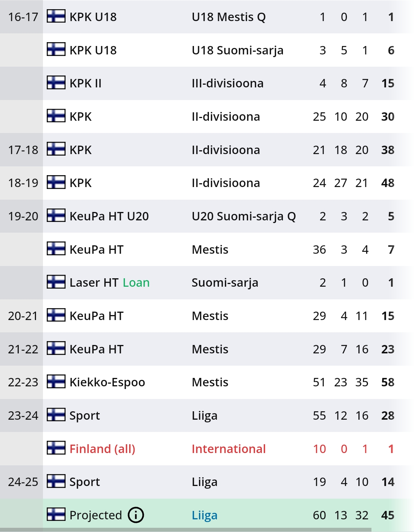Image resolution: width=414 pixels, height=532 pixels.
Task: Open the KPK II team page
Action: coord(85,83)
